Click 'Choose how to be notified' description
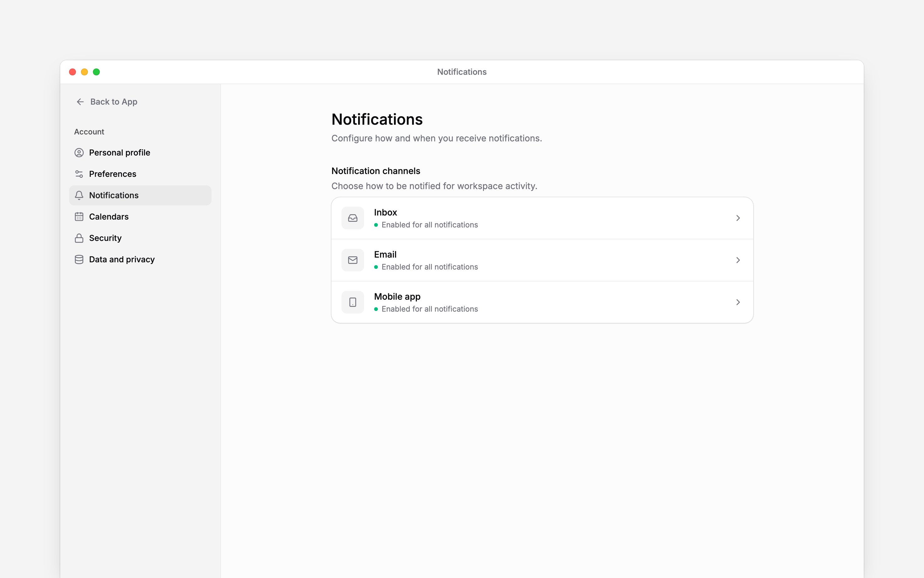Screen dimensions: 924x578 click(434, 186)
